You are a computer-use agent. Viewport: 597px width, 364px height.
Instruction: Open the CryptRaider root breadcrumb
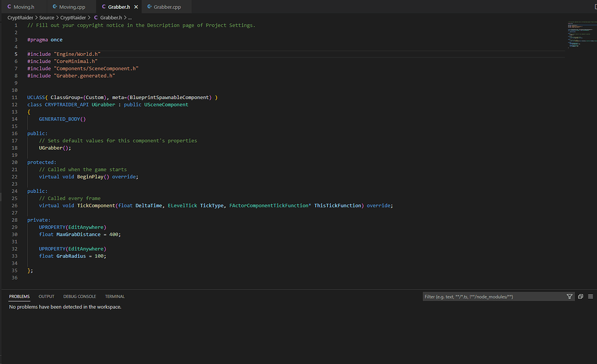20,17
